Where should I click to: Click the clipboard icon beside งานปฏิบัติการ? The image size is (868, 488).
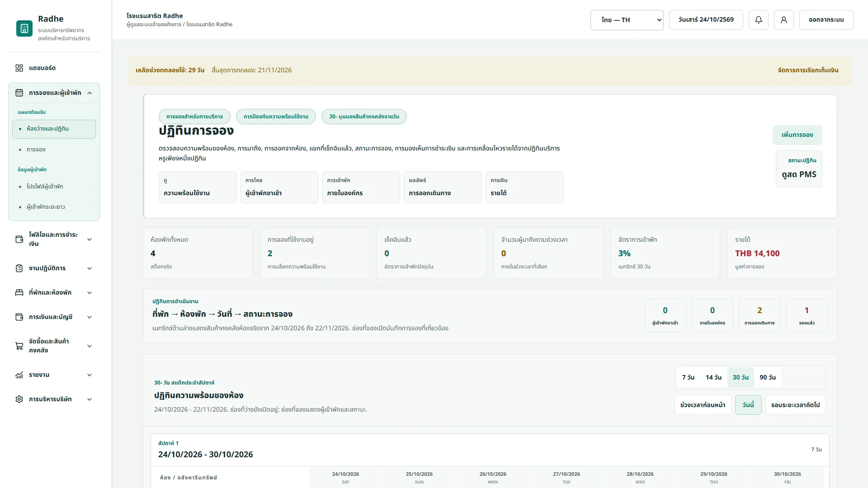[x=19, y=268]
